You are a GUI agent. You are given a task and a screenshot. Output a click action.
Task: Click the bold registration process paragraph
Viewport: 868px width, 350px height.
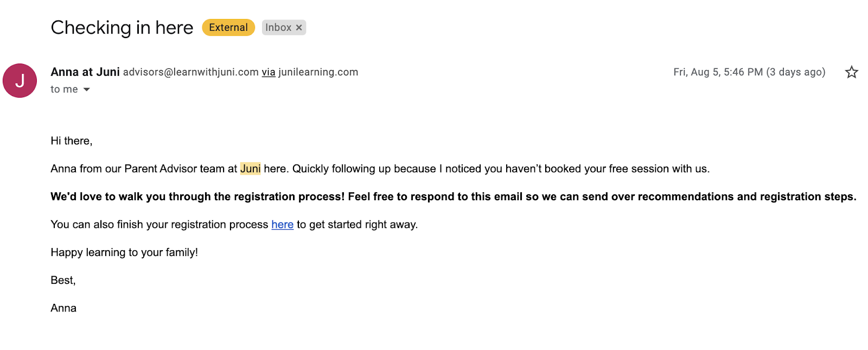tap(453, 196)
